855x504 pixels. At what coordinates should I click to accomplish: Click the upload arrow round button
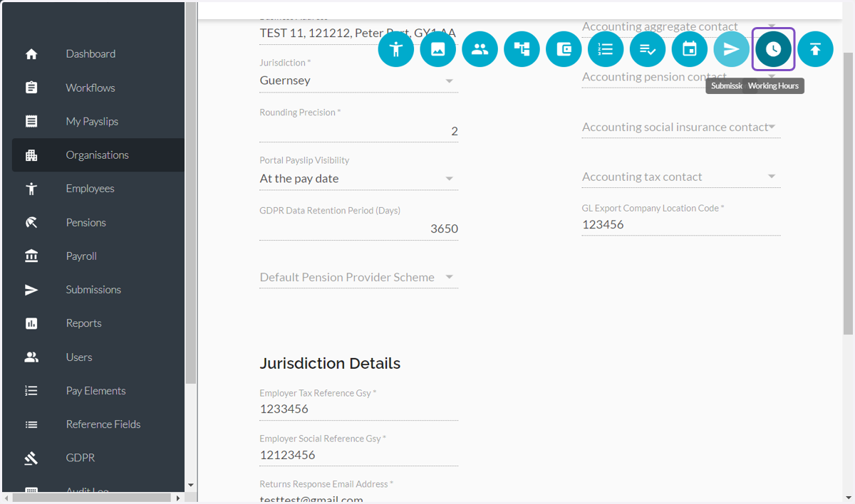click(816, 49)
